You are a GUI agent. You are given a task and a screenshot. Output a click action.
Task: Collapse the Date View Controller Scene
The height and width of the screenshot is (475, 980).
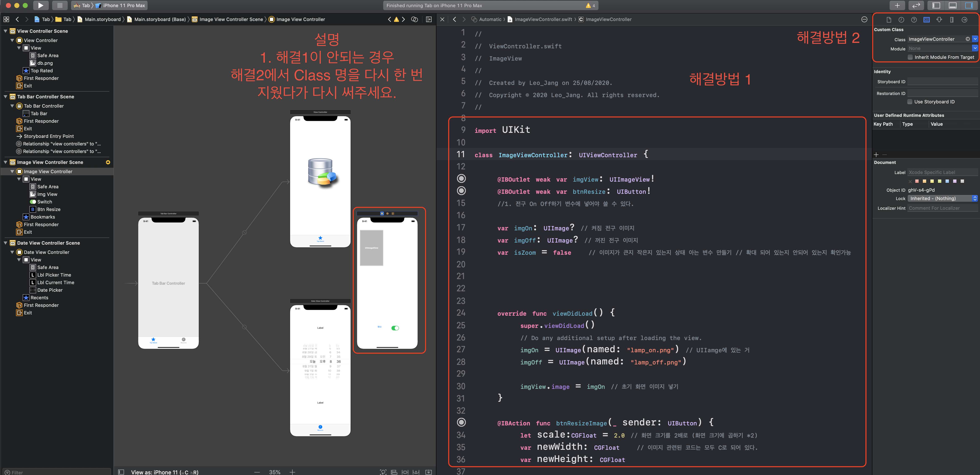coord(6,243)
